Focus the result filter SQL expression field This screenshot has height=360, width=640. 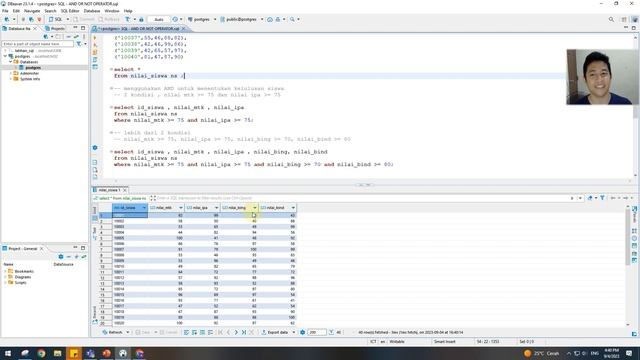[359, 198]
